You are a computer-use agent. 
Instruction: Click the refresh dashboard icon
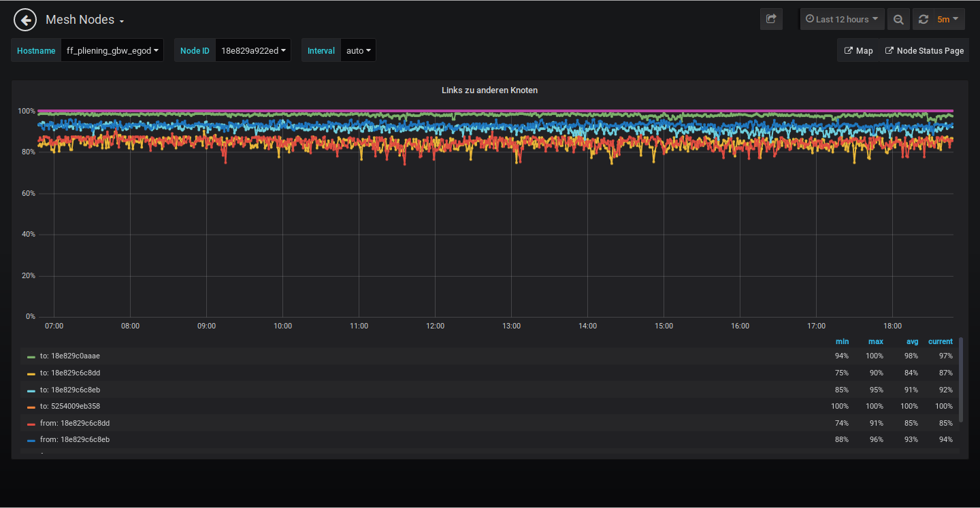click(x=924, y=19)
